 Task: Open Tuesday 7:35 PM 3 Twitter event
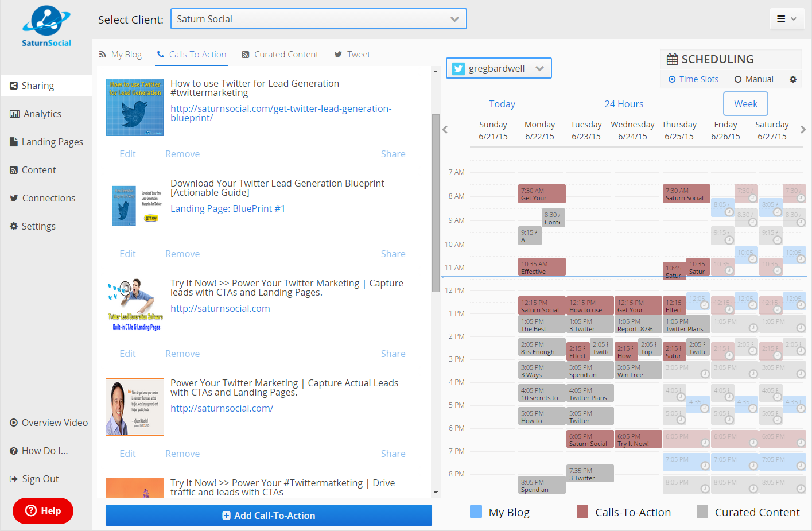coord(590,474)
